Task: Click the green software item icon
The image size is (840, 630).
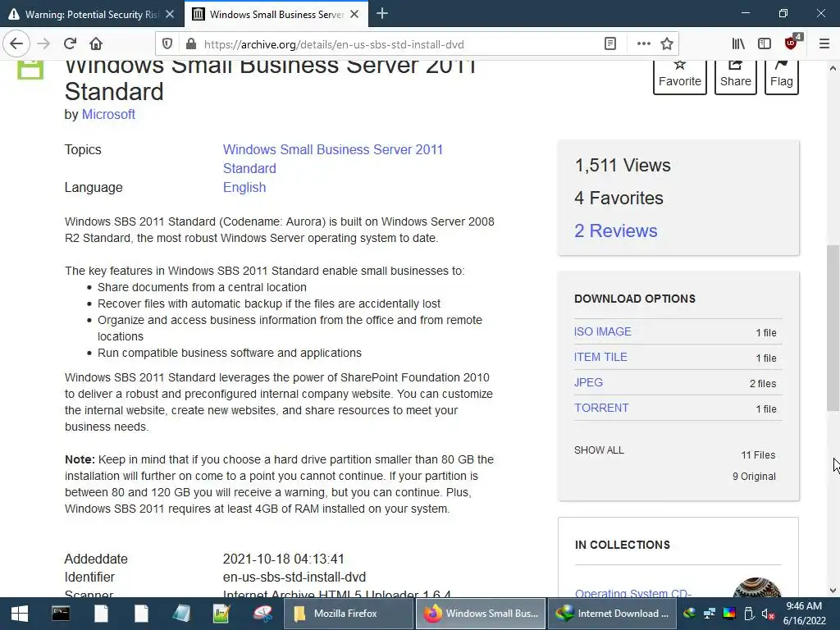Action: [30, 70]
